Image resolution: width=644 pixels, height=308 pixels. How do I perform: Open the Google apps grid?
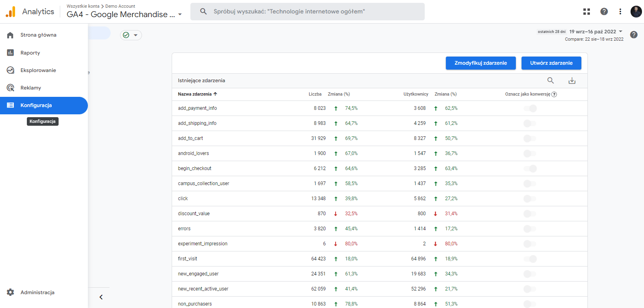(586, 12)
